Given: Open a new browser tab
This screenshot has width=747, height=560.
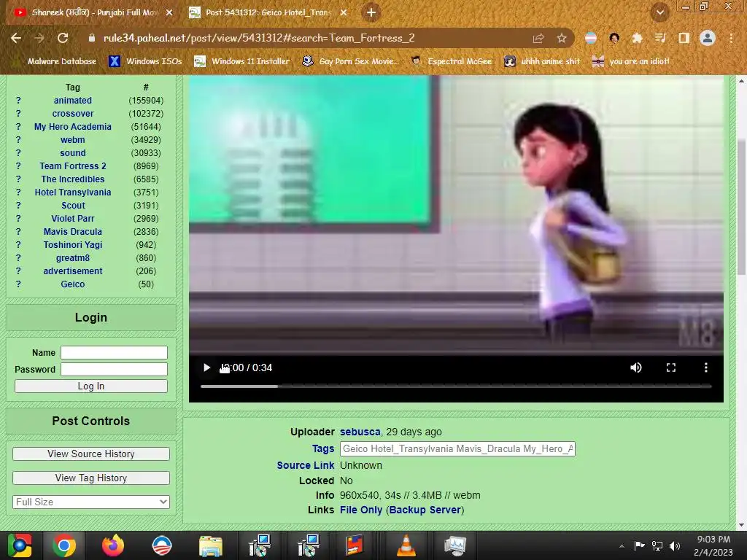Looking at the screenshot, I should [x=371, y=13].
